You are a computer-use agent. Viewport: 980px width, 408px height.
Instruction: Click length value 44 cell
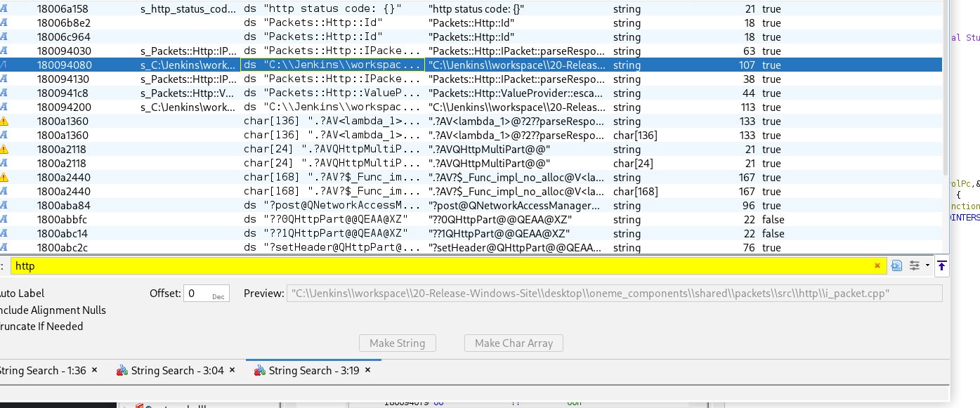pyautogui.click(x=750, y=93)
